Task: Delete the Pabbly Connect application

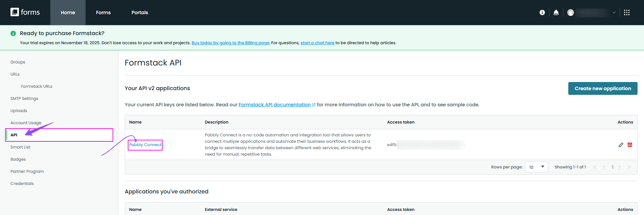Action: tap(629, 145)
